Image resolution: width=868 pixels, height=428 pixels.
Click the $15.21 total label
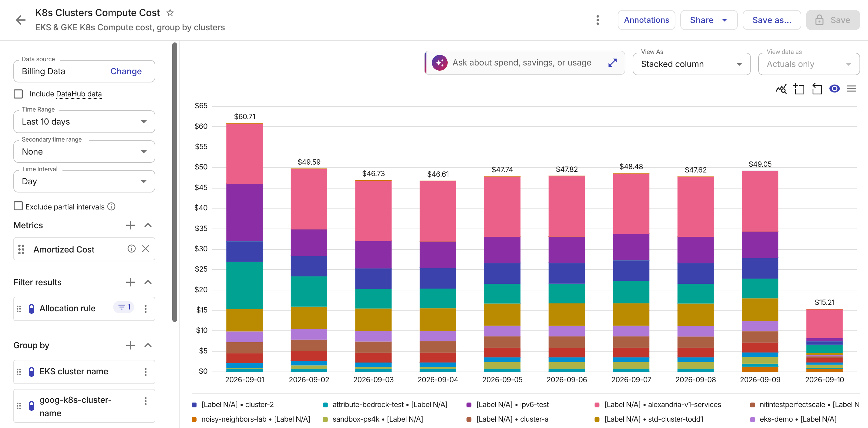[x=825, y=303]
